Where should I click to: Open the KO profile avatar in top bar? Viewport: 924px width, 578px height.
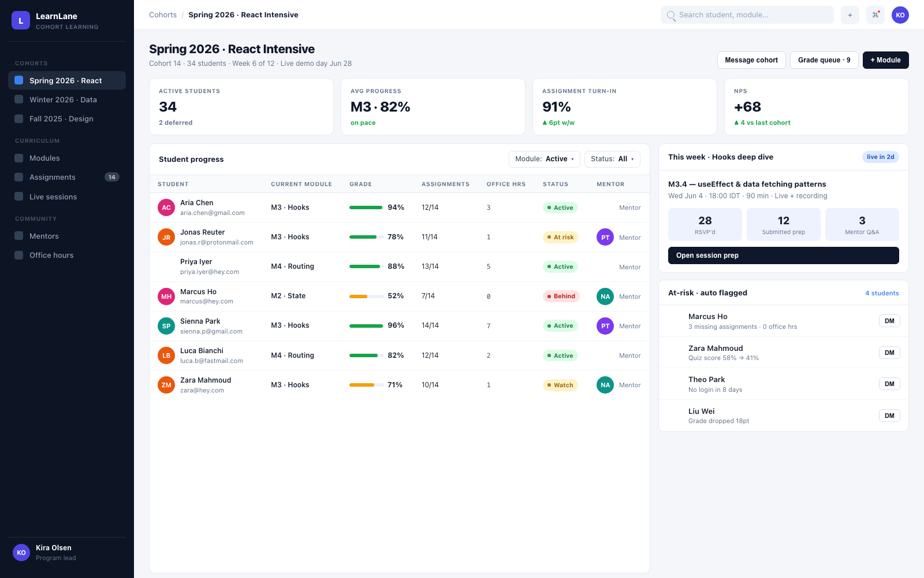[x=900, y=15]
